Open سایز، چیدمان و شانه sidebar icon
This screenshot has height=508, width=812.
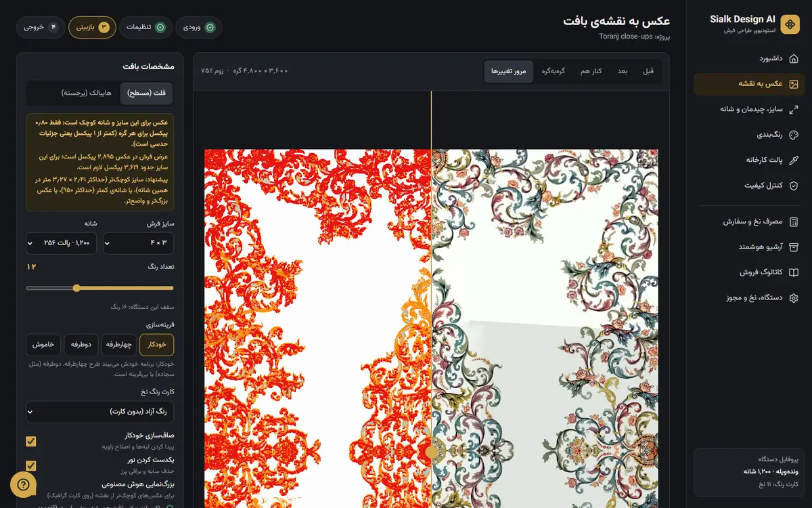pos(794,109)
